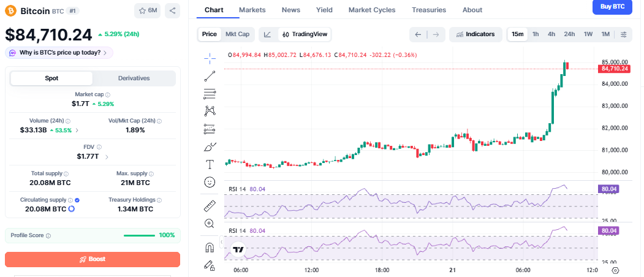Switch to Spot view
This screenshot has height=277, width=644.
(51, 78)
